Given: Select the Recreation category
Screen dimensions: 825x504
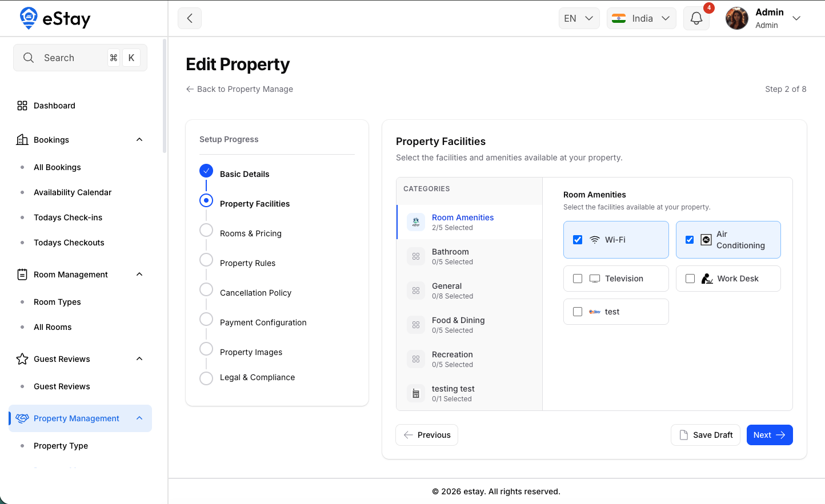Looking at the screenshot, I should (469, 359).
